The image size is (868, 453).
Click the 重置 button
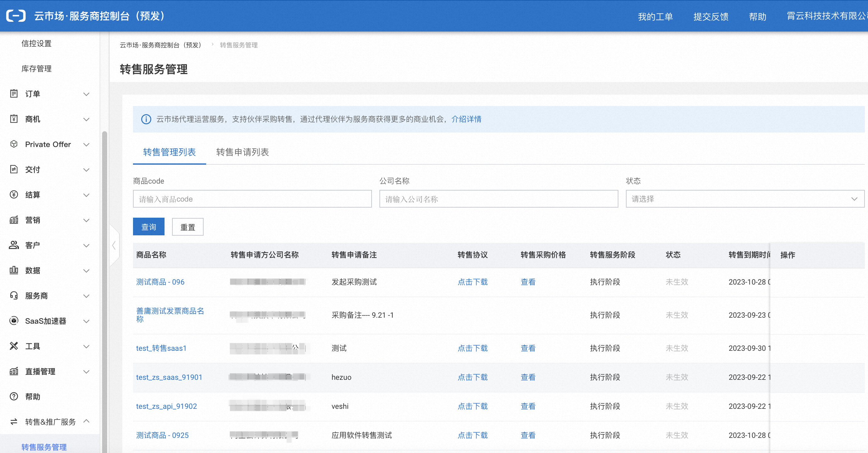coord(188,227)
